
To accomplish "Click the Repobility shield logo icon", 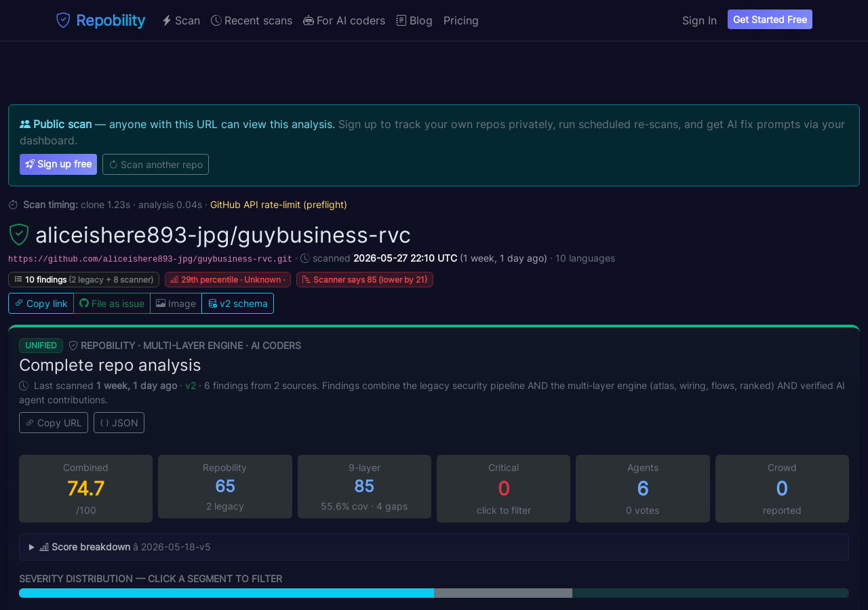I will pyautogui.click(x=63, y=20).
